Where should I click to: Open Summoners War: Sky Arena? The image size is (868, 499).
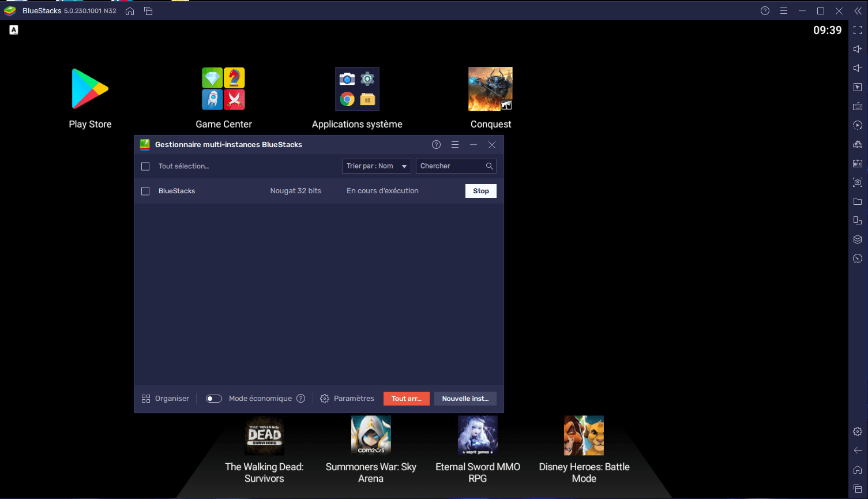pos(371,436)
